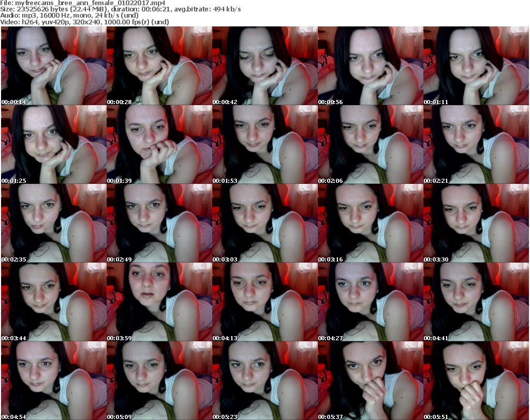Viewport: 530px width, 420px height.
Task: Select the thumbnail frame stamped 00:03:44
Action: [x=53, y=302]
